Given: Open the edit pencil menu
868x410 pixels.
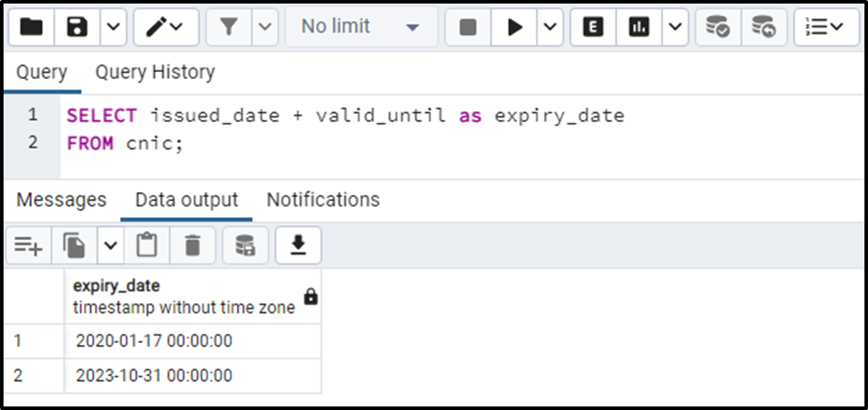Looking at the screenshot, I should click(166, 27).
